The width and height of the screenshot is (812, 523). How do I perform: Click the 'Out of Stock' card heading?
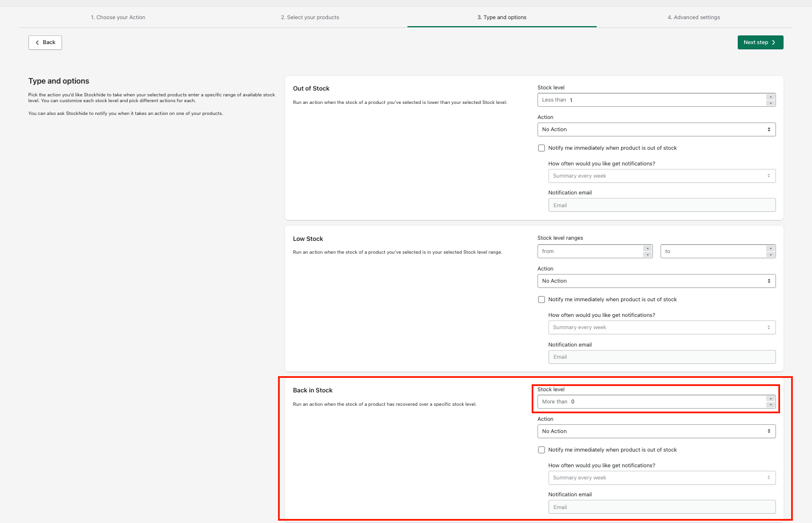[311, 89]
